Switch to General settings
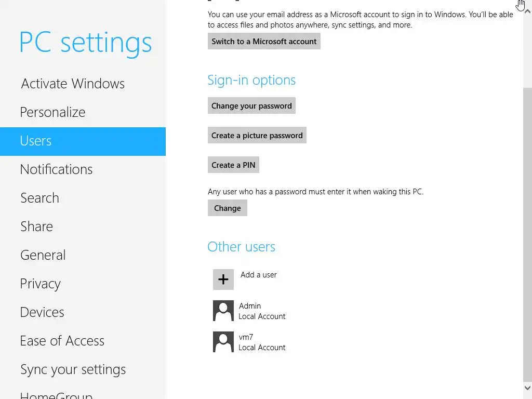The image size is (532, 399). coord(83,255)
